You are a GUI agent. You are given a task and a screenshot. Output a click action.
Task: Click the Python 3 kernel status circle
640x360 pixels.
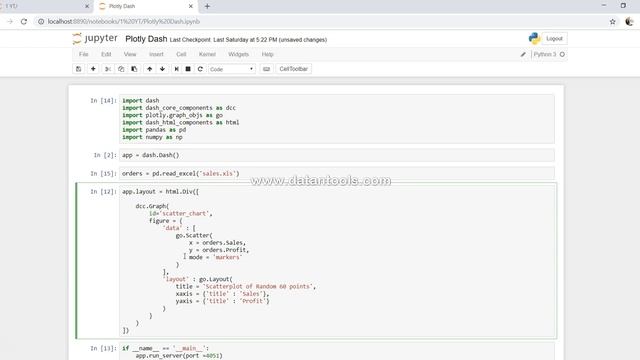562,54
